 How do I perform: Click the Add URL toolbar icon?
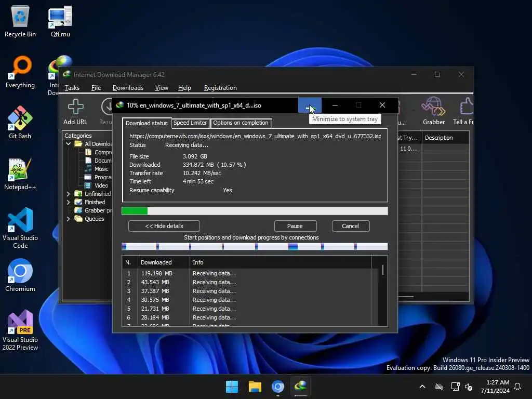(x=75, y=112)
